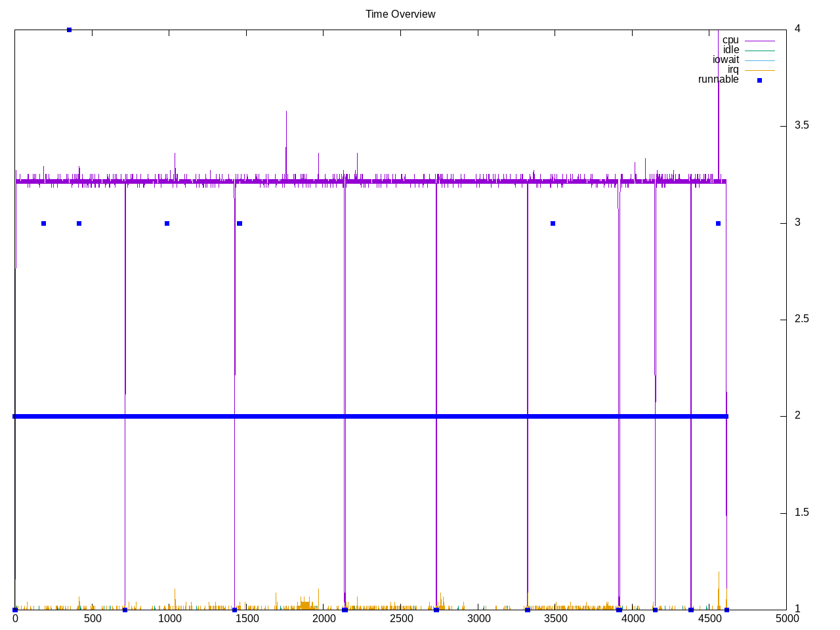This screenshot has height=630, width=840.
Task: Click the 0 label on the x-axis
Action: (15, 618)
